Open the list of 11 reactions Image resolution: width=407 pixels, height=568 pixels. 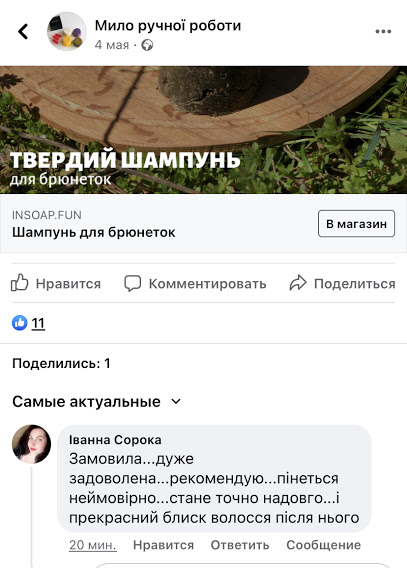[x=38, y=323]
